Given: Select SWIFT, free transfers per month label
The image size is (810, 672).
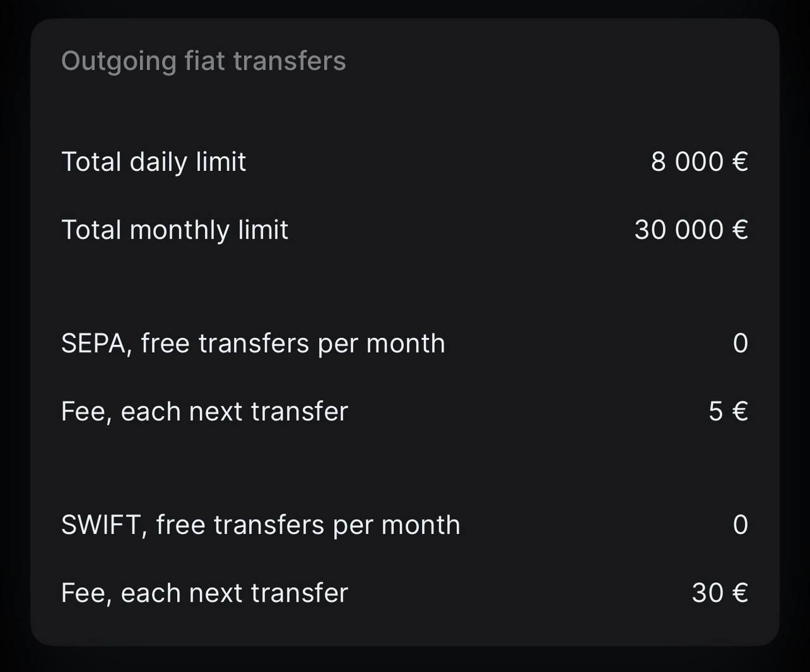Looking at the screenshot, I should [x=261, y=526].
